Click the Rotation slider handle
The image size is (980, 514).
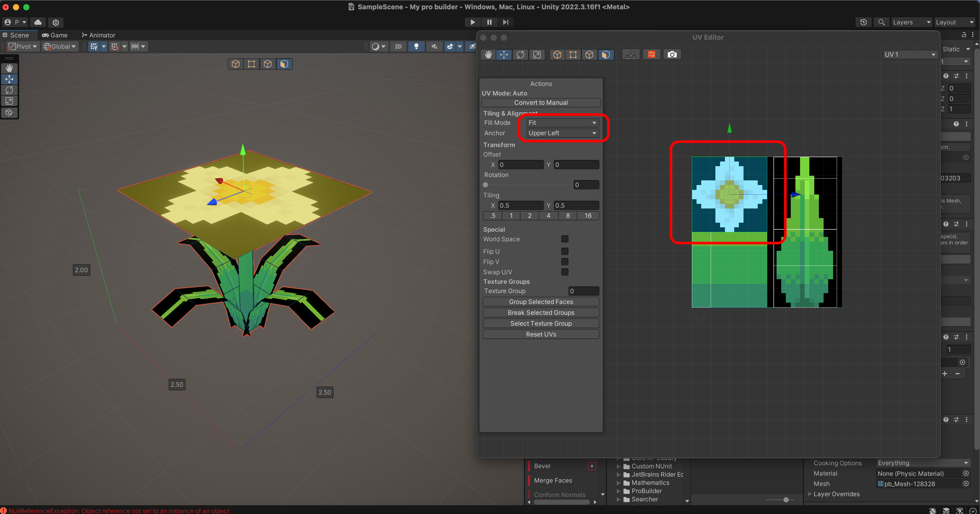[x=485, y=185]
